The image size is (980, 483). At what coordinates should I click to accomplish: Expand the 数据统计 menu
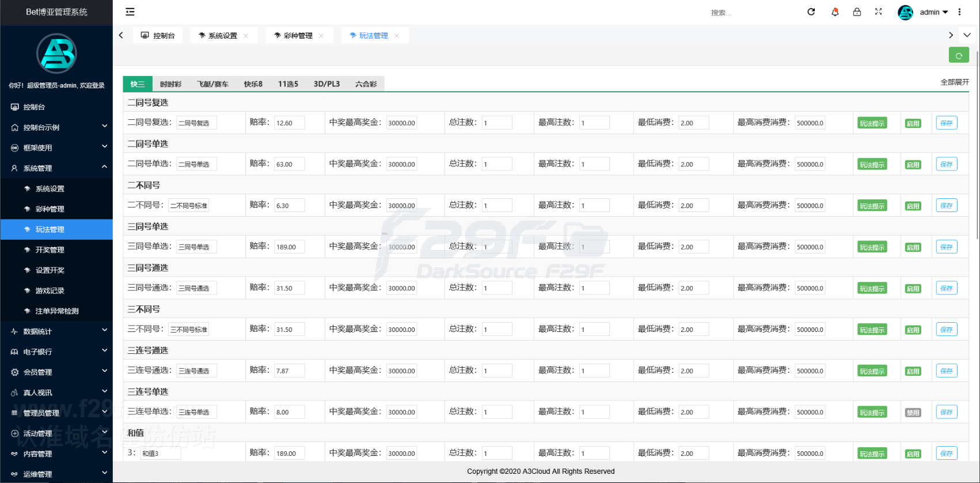coord(56,331)
